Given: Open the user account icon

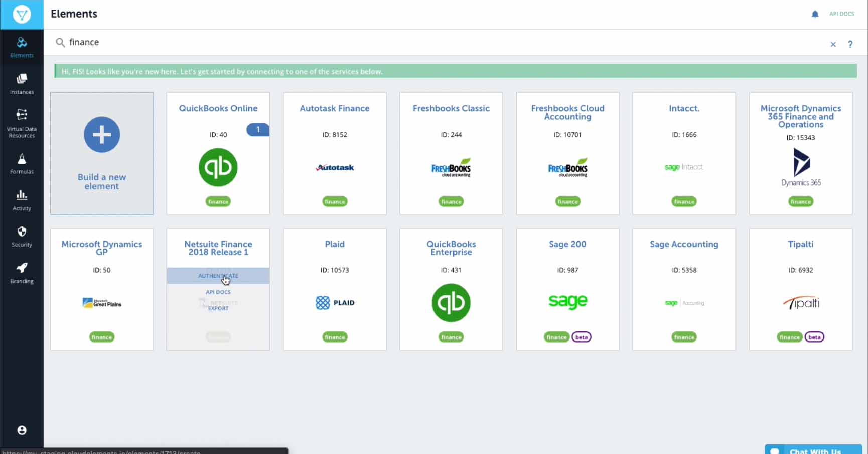Looking at the screenshot, I should click(x=22, y=430).
